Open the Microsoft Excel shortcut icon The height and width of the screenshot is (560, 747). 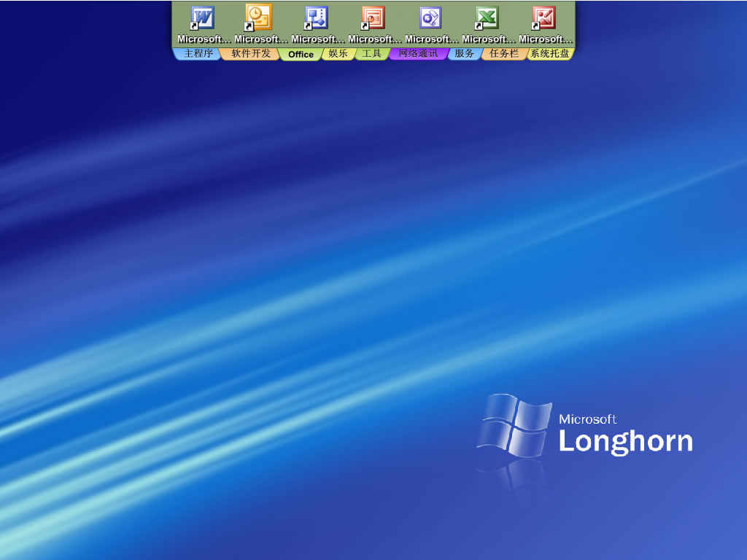[x=487, y=18]
